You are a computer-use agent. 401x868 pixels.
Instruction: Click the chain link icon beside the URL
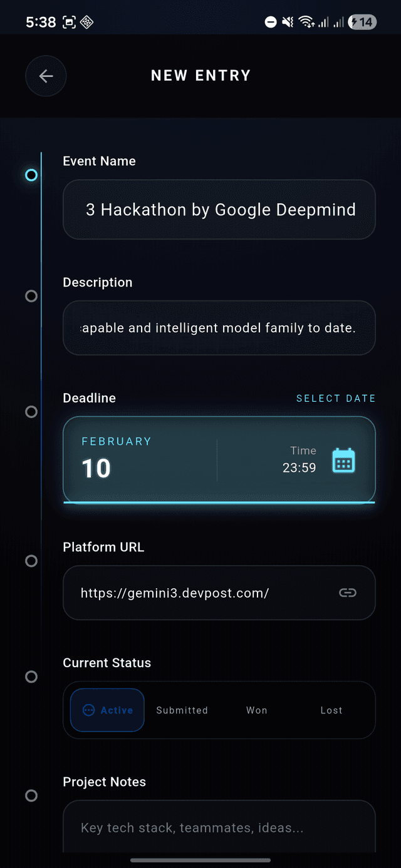(347, 593)
